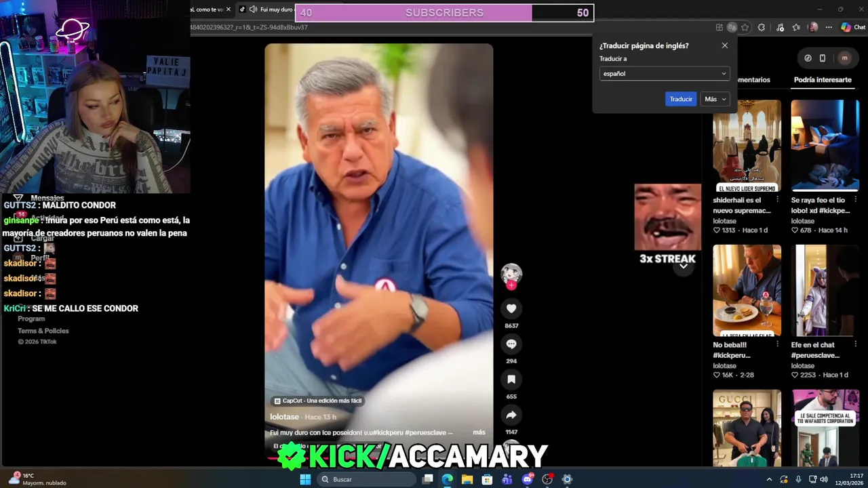Open the 'Se raya feo el tio lobo' thumbnail
Viewport: 868px width, 488px height.
click(825, 146)
